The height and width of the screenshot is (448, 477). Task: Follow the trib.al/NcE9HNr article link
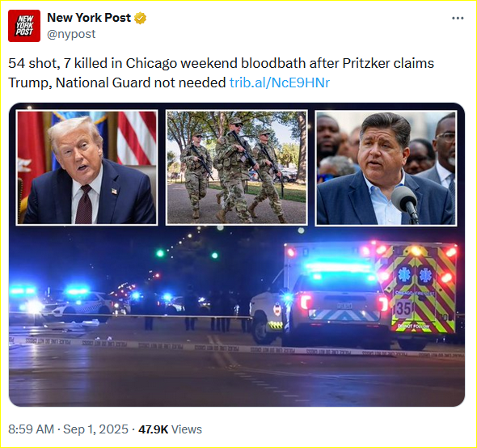point(279,82)
